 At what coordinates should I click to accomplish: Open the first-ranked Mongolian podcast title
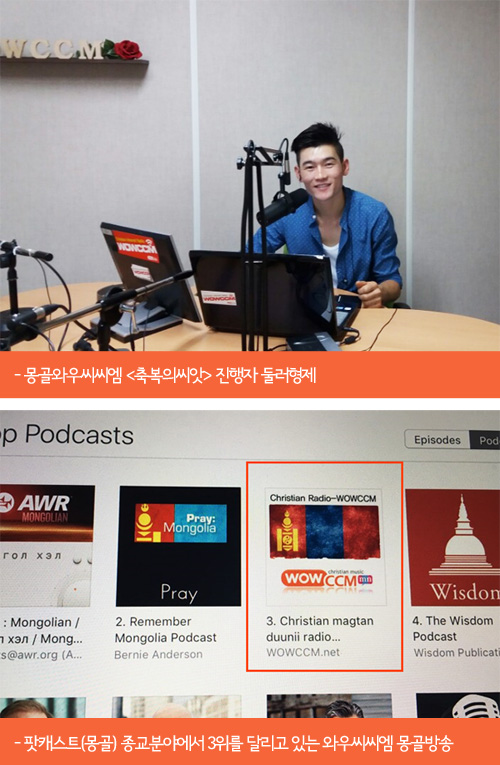[41, 630]
